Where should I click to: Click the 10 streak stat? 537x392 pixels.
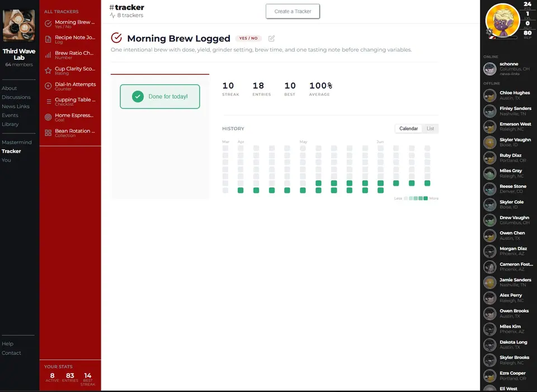point(230,89)
